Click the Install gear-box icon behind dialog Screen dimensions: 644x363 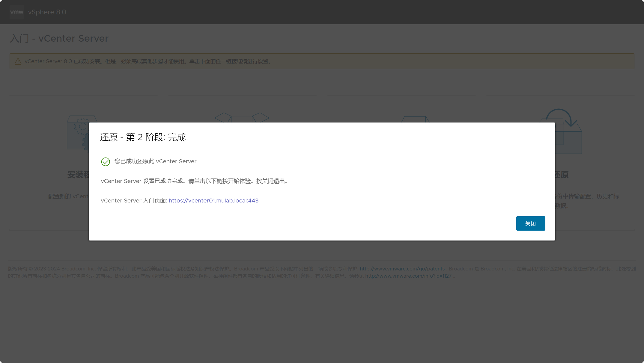[x=78, y=132]
